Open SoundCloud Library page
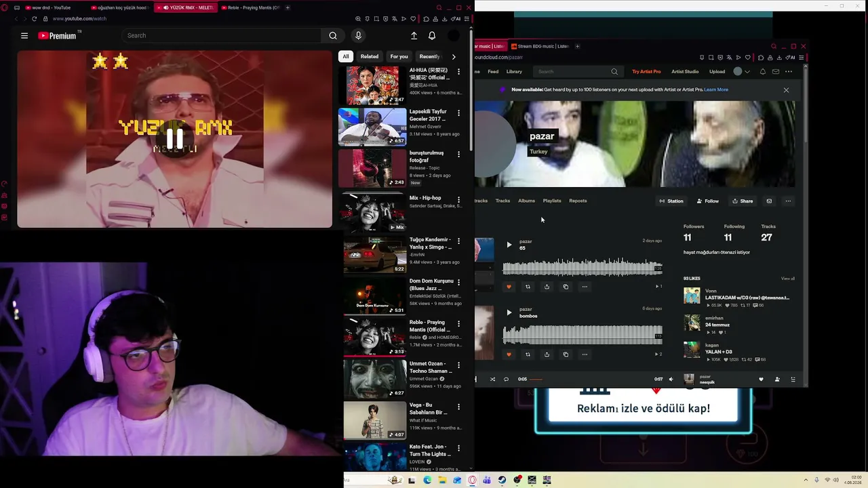 click(x=514, y=72)
